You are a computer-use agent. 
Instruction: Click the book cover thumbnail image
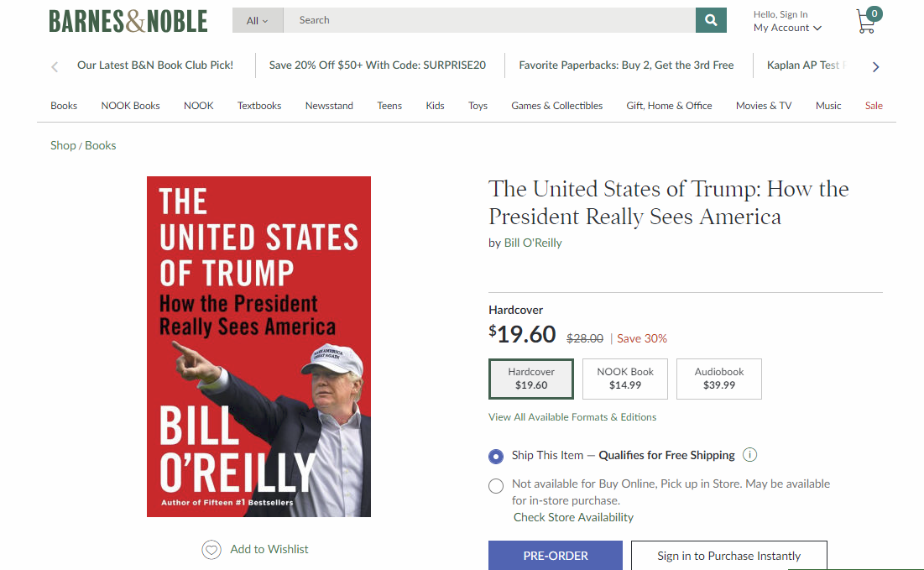coord(258,346)
